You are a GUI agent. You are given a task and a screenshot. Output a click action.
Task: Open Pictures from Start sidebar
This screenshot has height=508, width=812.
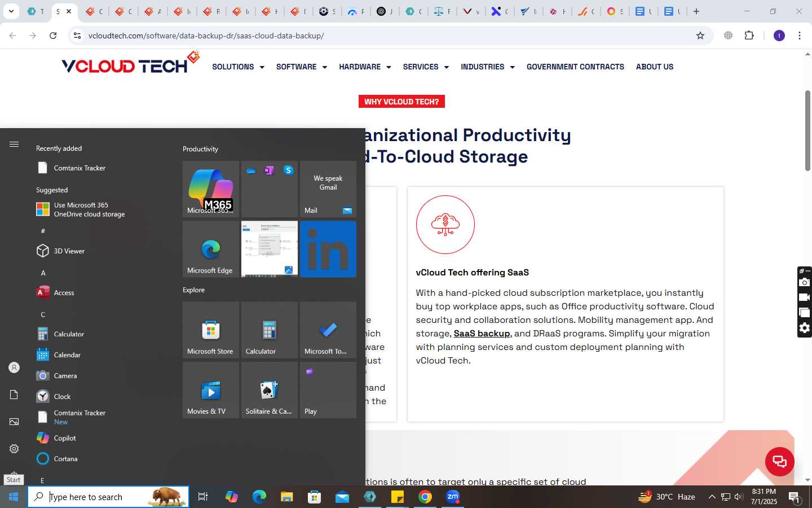point(14,422)
